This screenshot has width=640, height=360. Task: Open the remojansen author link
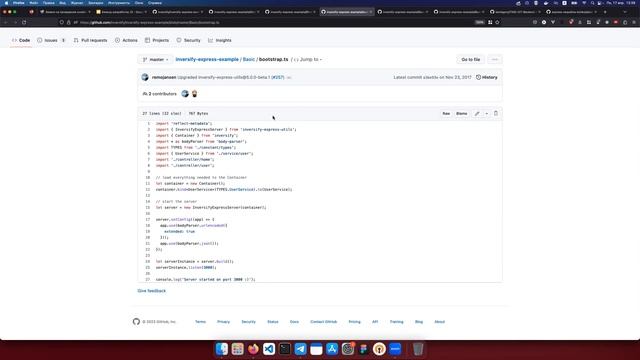[164, 77]
